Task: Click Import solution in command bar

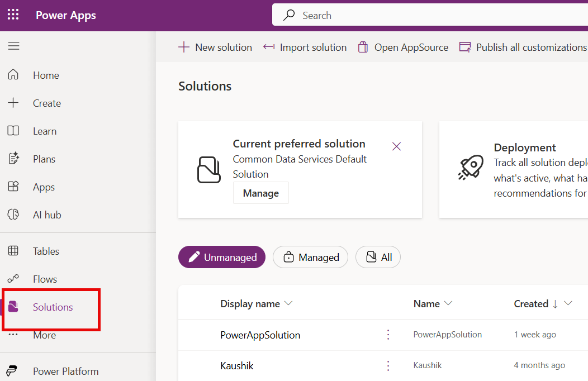Action: [305, 47]
